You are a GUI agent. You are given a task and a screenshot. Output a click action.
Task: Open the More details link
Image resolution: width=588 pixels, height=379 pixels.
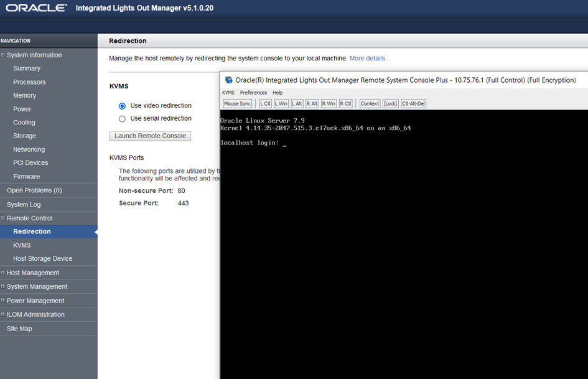370,58
